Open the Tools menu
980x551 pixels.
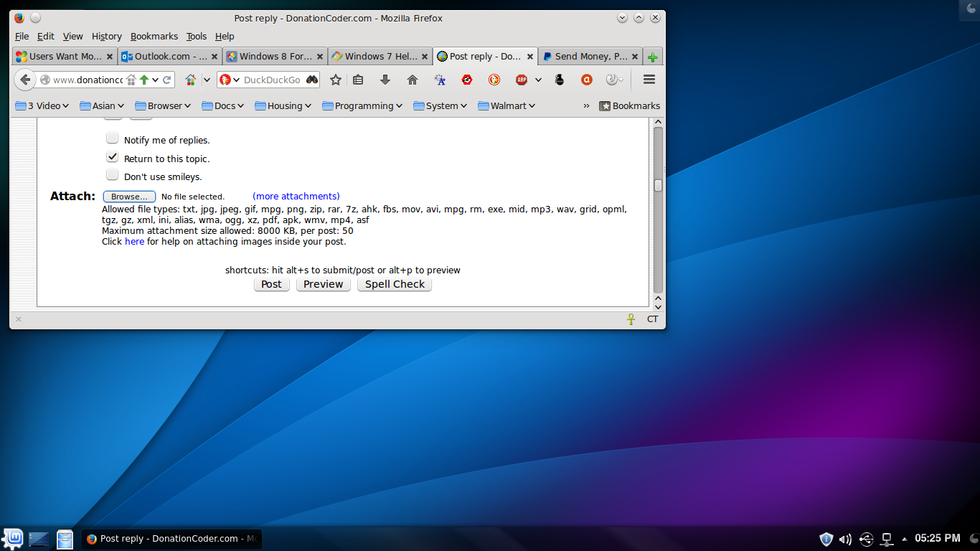click(x=197, y=36)
